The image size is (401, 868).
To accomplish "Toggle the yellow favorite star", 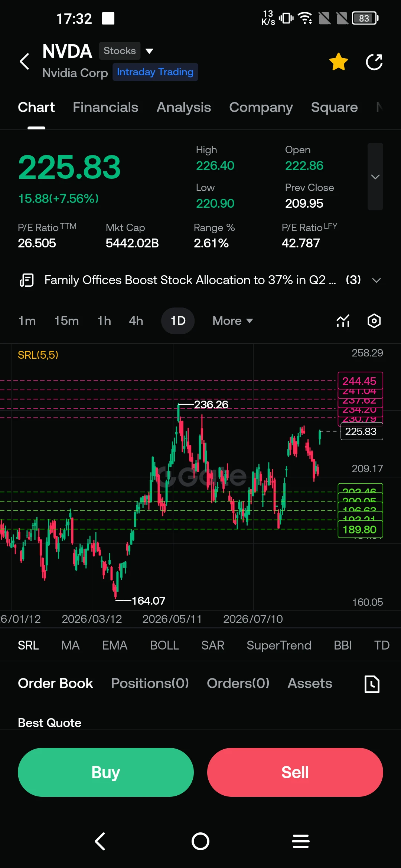I will [339, 62].
